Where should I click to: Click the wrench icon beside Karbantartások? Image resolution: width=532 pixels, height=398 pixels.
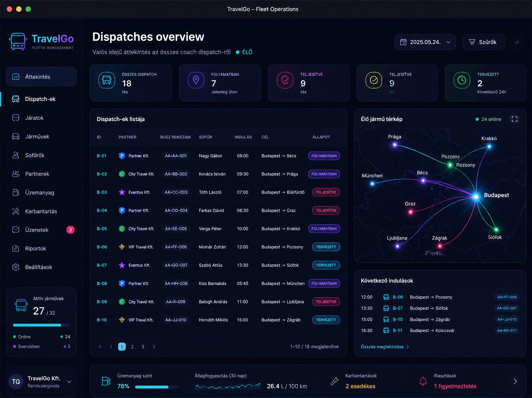click(334, 381)
